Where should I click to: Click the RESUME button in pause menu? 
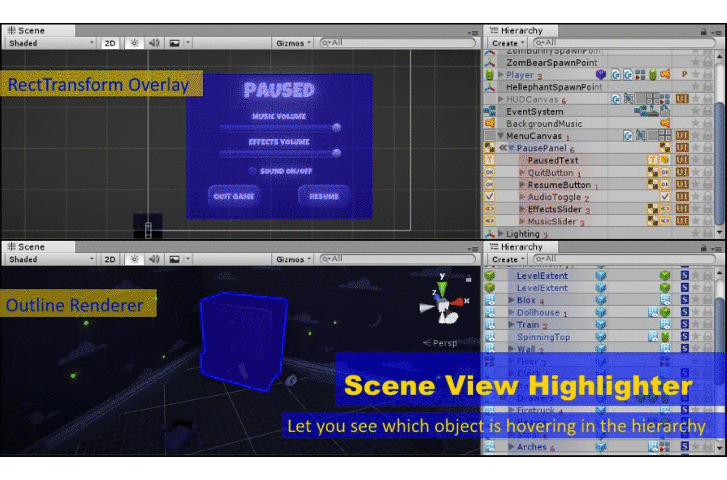coord(323,196)
